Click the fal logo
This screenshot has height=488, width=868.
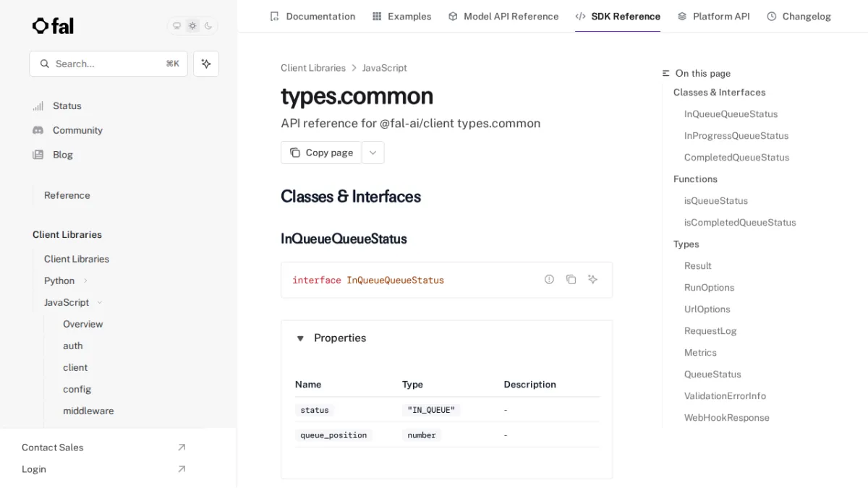coord(53,26)
